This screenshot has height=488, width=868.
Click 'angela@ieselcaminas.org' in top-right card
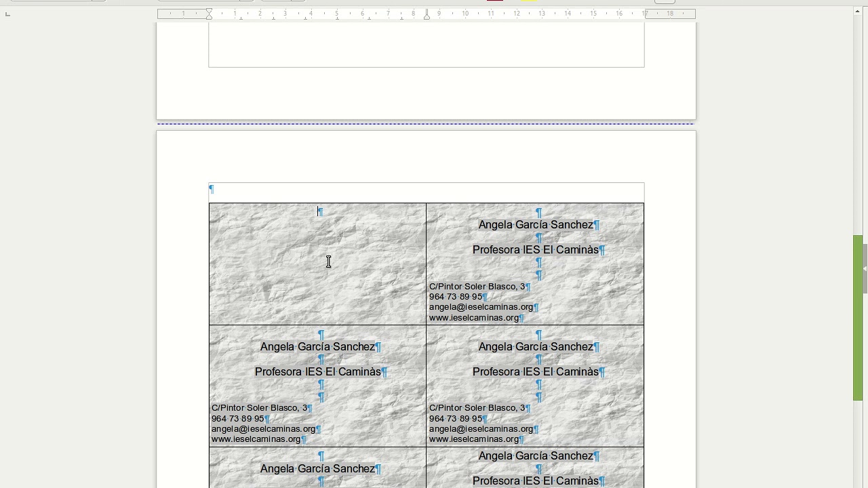point(481,307)
